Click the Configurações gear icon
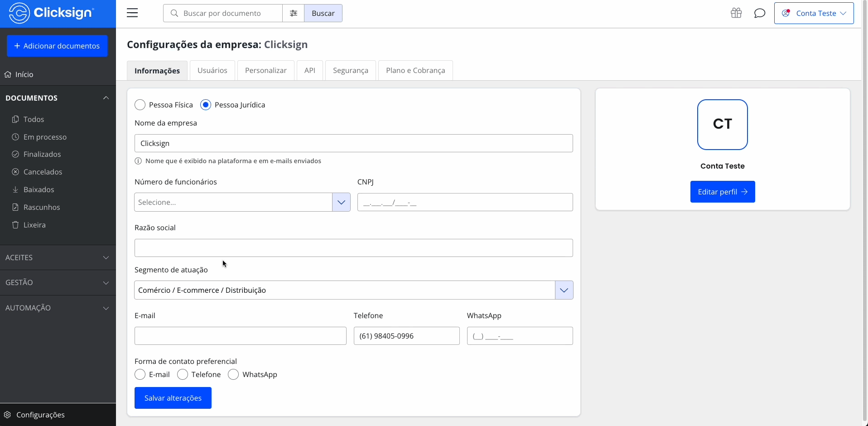The width and height of the screenshot is (868, 426). coord(7,415)
